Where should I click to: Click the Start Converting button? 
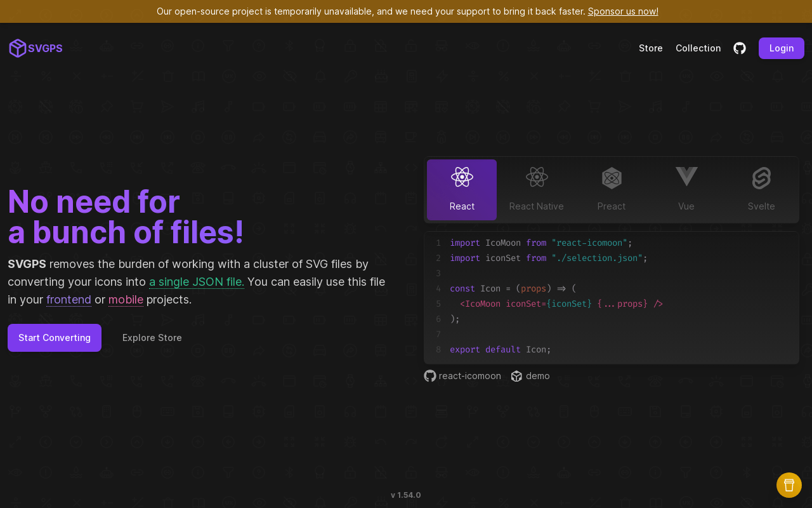click(x=55, y=338)
